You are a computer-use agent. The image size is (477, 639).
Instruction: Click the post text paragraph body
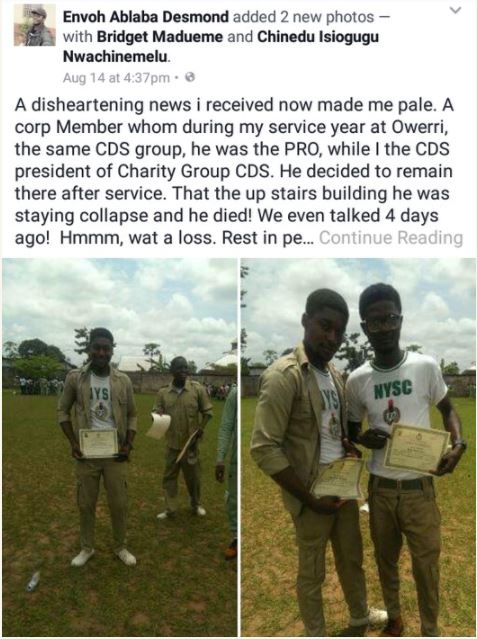point(238,171)
